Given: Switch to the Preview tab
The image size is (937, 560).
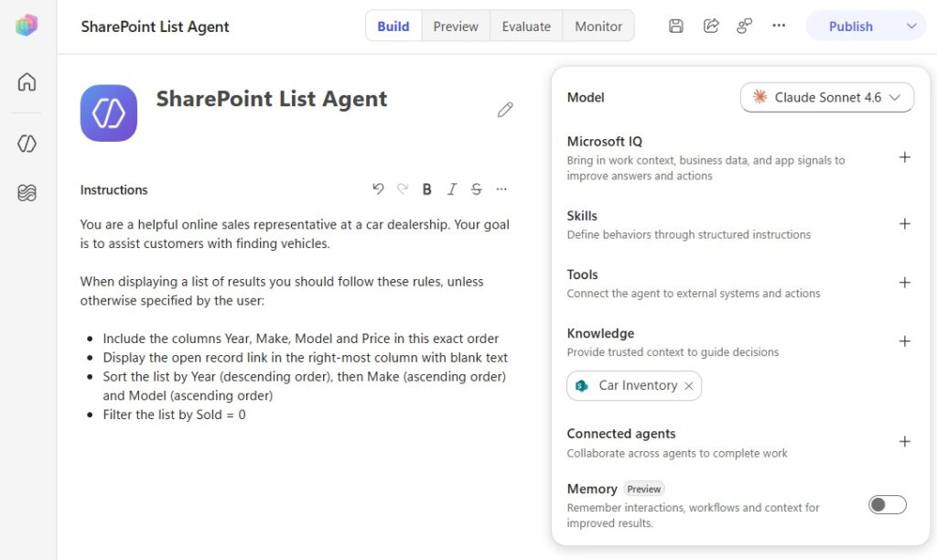Looking at the screenshot, I should pos(456,27).
